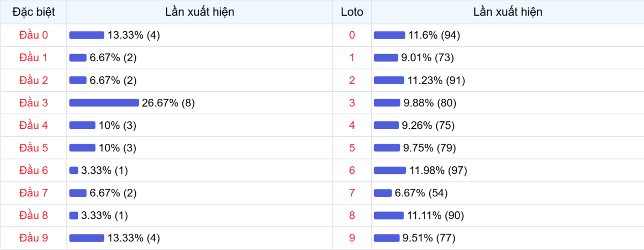This screenshot has height=250, width=644.
Task: Select the Đầu 5 row label
Action: 33,148
